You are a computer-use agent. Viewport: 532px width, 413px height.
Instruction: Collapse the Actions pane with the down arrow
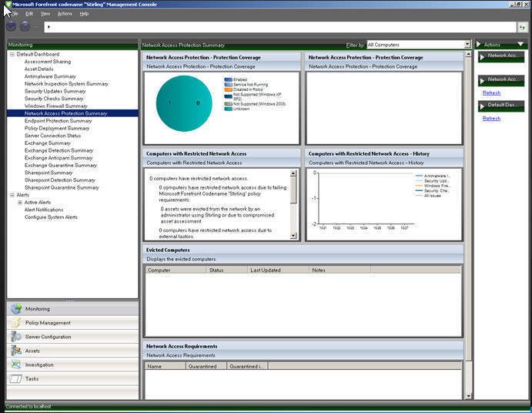[520, 45]
